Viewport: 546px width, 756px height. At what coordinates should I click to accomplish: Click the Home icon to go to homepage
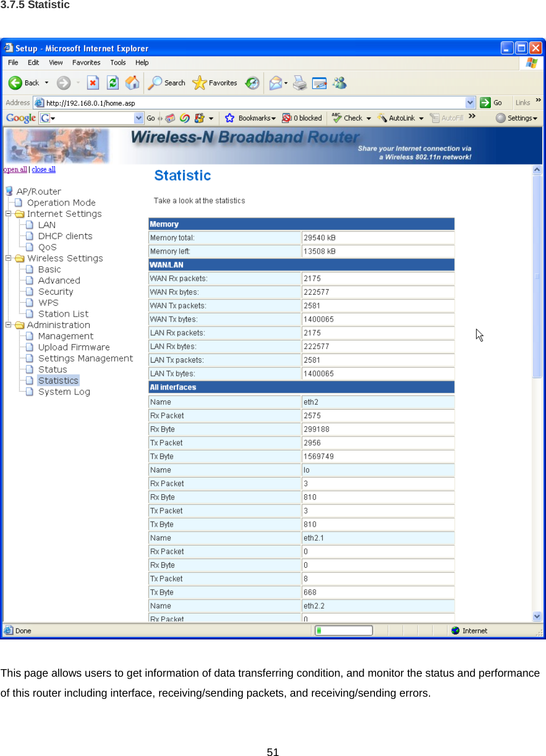tap(132, 83)
